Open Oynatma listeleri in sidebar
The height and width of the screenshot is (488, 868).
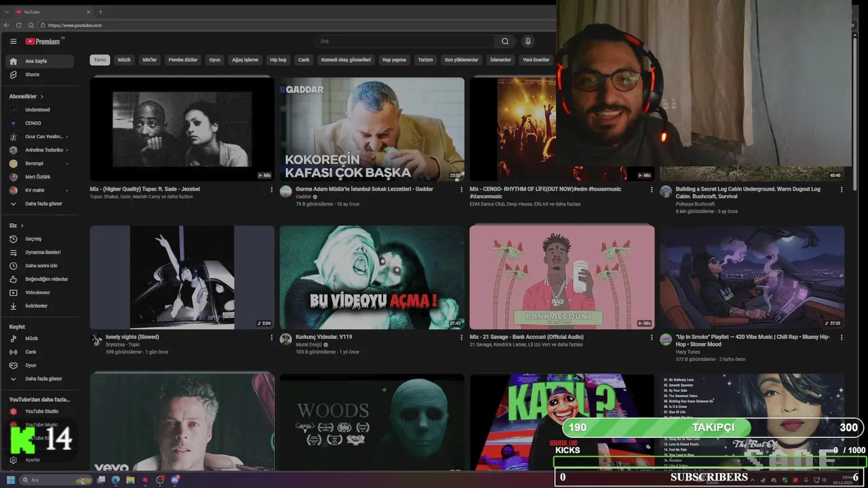(x=39, y=252)
